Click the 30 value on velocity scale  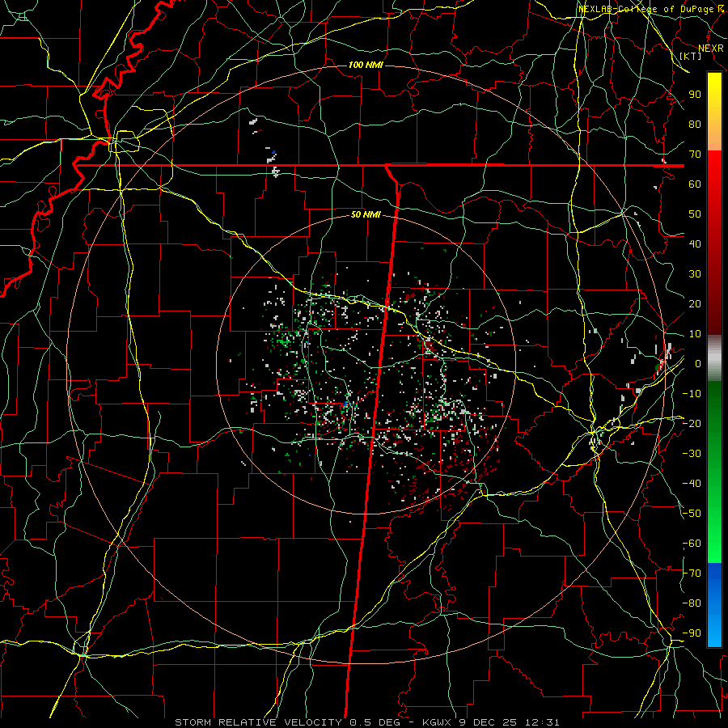(x=695, y=274)
